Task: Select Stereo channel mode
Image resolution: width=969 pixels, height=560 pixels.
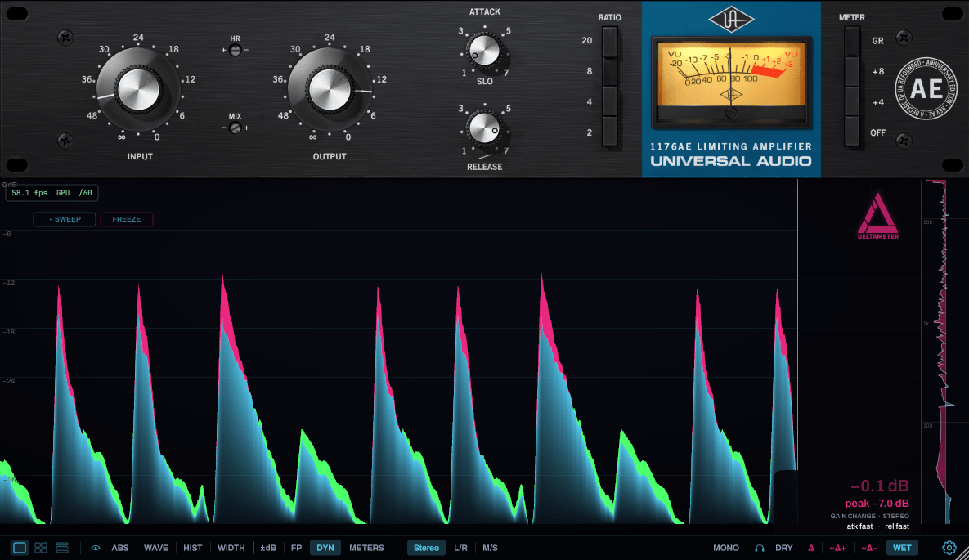Action: point(426,548)
